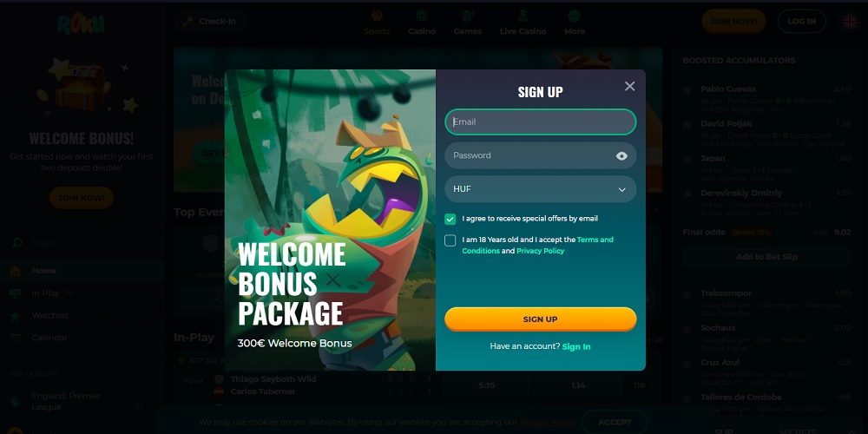Accept the cookies notice
This screenshot has height=434, width=868.
615,423
